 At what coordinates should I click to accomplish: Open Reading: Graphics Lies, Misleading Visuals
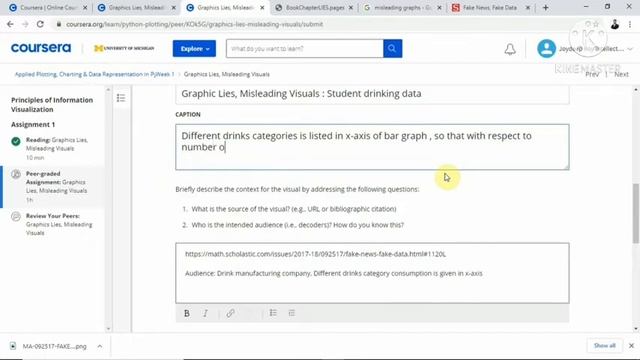tap(56, 148)
